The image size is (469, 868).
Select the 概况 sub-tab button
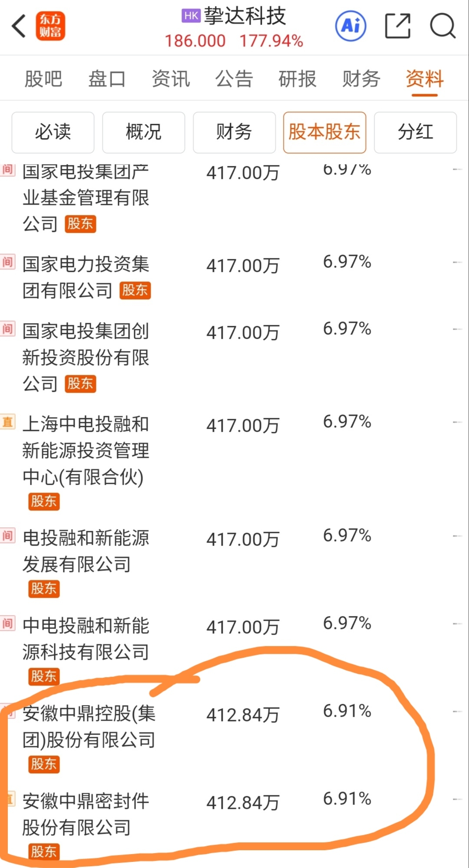pos(143,132)
